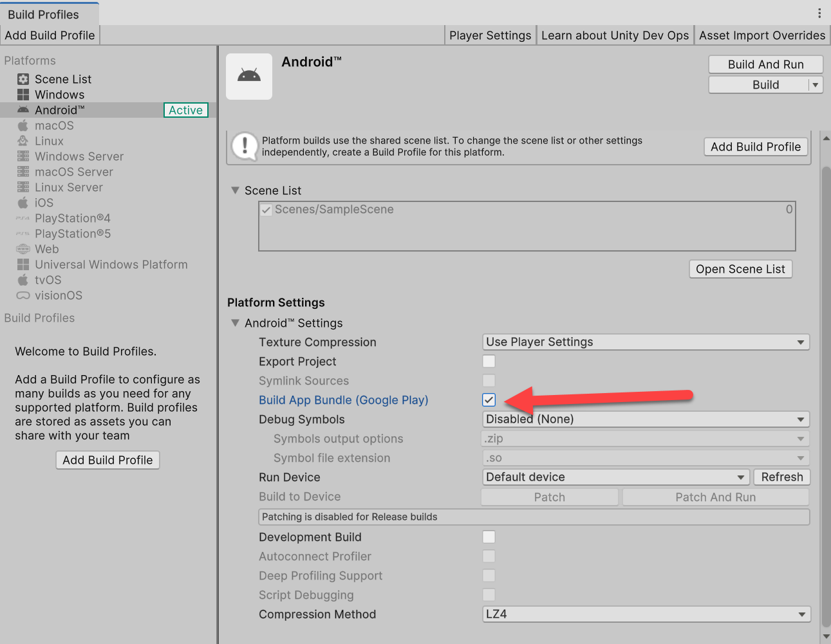Click the iOS apple icon

tap(23, 203)
